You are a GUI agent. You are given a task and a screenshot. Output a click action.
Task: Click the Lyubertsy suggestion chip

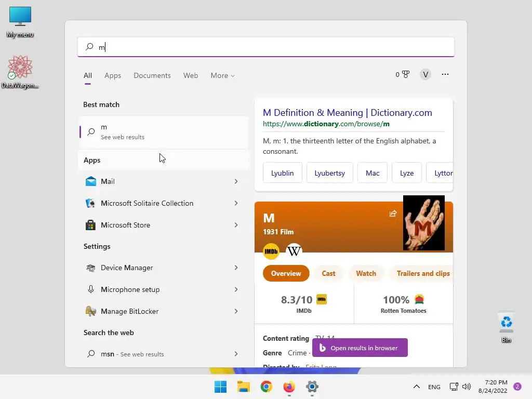click(330, 173)
